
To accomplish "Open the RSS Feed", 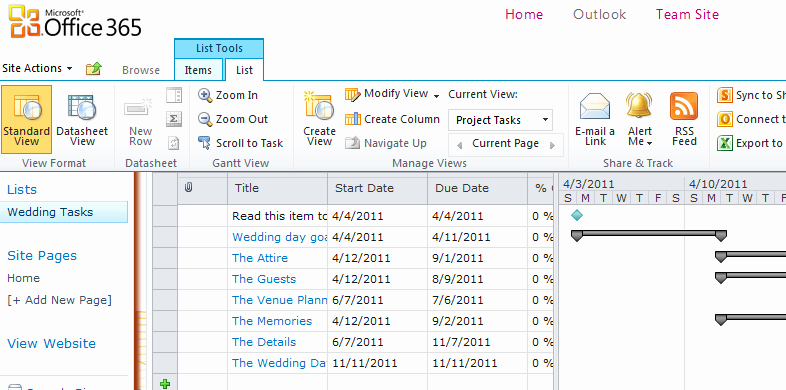I will pyautogui.click(x=684, y=119).
